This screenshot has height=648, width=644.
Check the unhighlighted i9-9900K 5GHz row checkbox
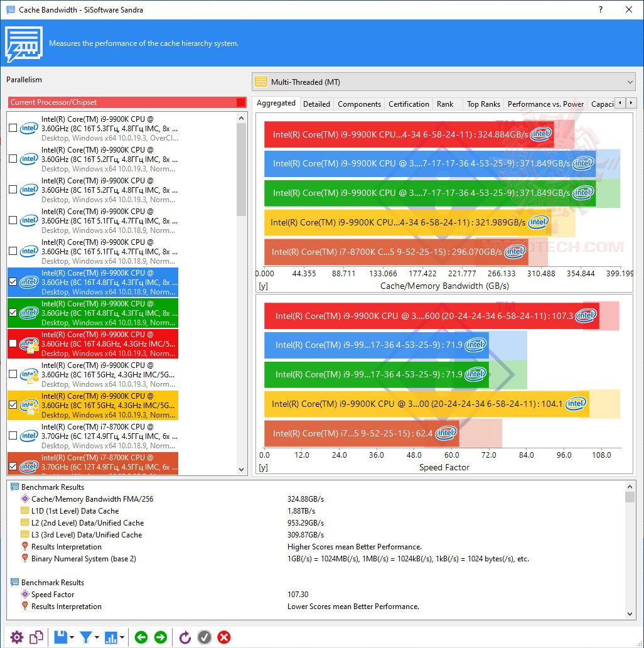tap(13, 374)
